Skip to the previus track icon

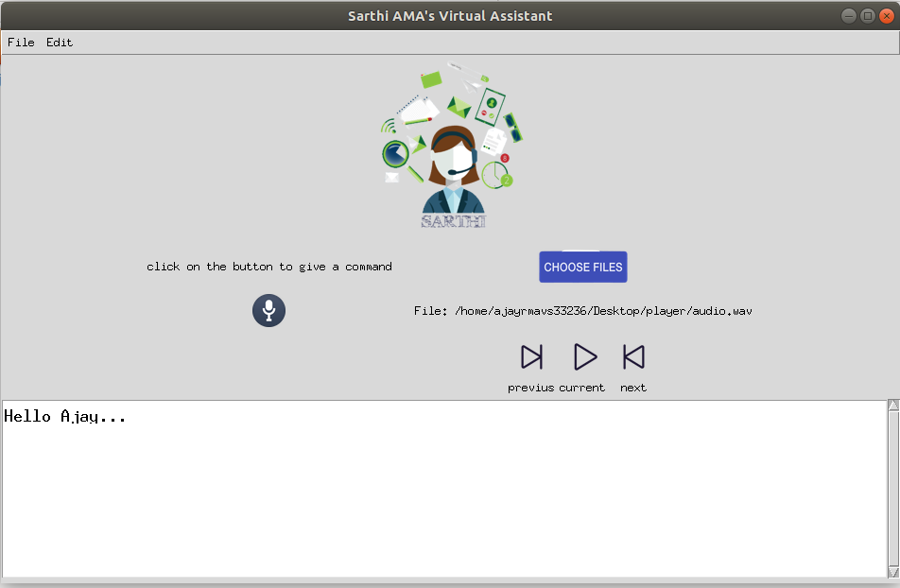click(x=531, y=356)
